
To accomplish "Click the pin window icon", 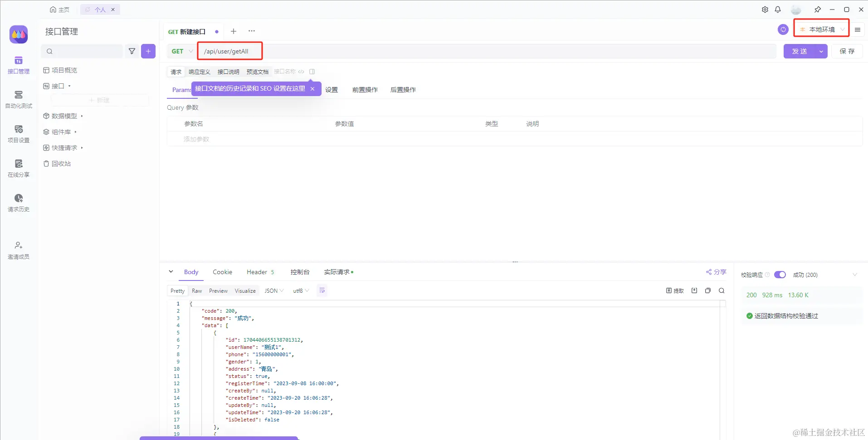I will coord(818,10).
